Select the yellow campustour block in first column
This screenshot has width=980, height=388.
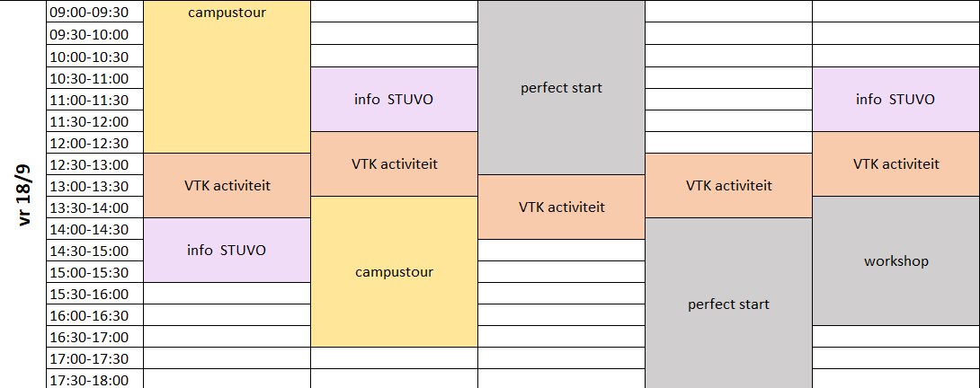(x=227, y=77)
